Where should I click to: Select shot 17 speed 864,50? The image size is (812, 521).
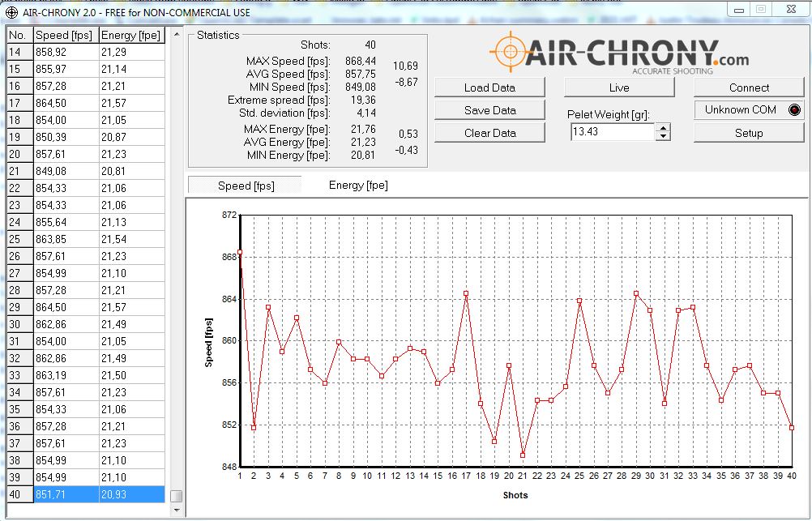coord(66,103)
